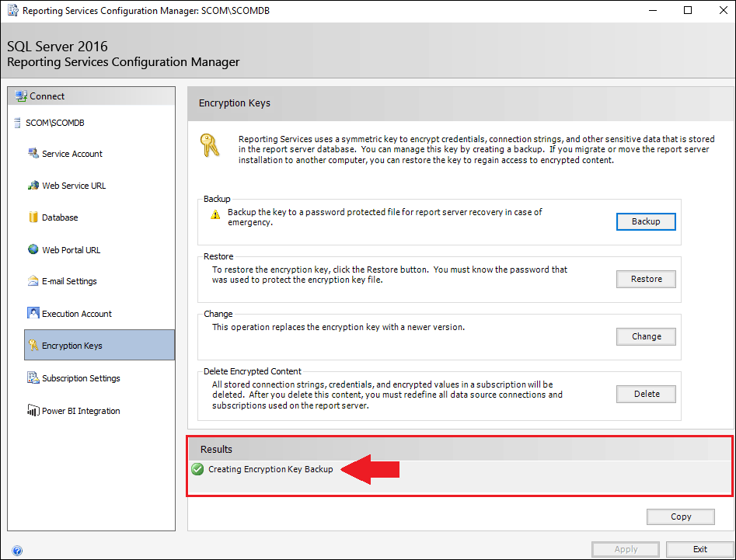Copy the results with the Copy button
Image resolution: width=736 pixels, height=560 pixels.
click(x=681, y=517)
